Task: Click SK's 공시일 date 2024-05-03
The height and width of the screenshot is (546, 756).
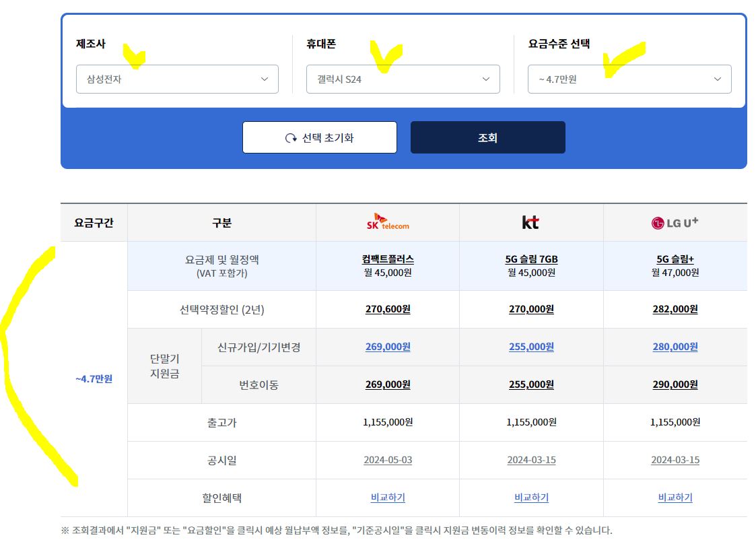Action: click(387, 460)
